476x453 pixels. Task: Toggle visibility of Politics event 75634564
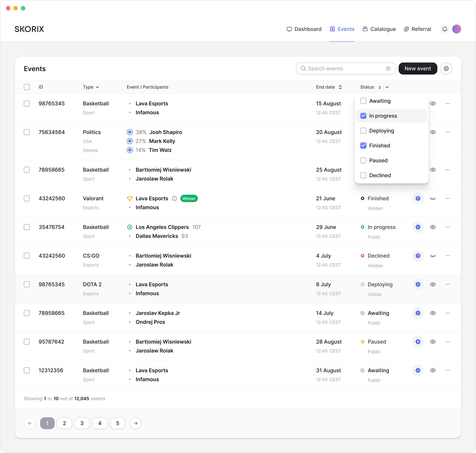[432, 132]
